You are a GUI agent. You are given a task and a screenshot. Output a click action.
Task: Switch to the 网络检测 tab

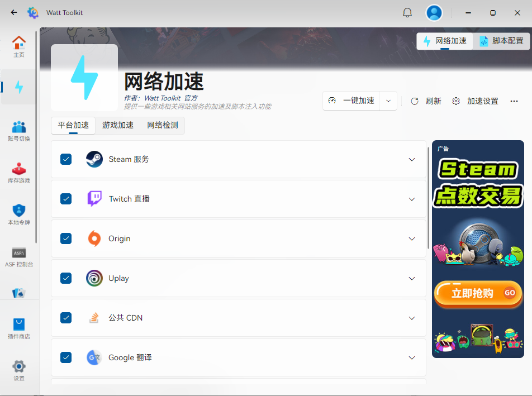[163, 125]
